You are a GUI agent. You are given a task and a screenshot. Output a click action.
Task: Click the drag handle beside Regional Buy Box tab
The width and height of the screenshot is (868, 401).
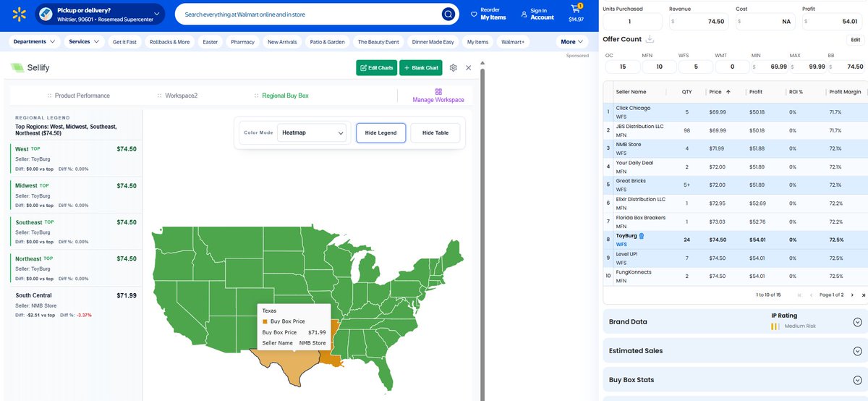[256, 96]
